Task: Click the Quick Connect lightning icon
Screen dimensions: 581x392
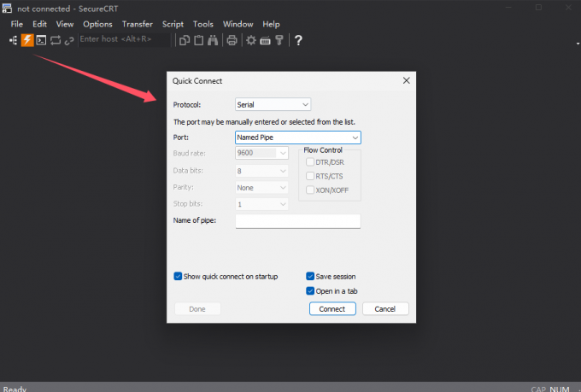Action: click(x=27, y=40)
